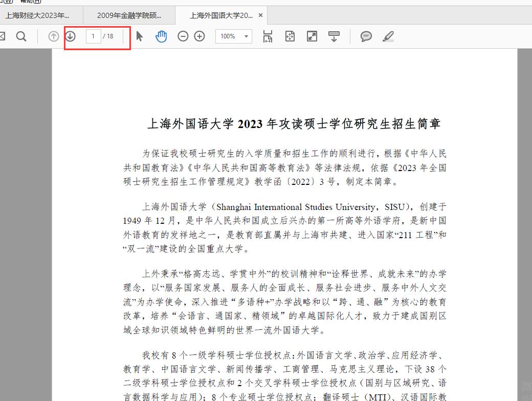Image resolution: width=532 pixels, height=401 pixels.
Task: Go to the previous page with the up arrow
Action: (x=54, y=36)
